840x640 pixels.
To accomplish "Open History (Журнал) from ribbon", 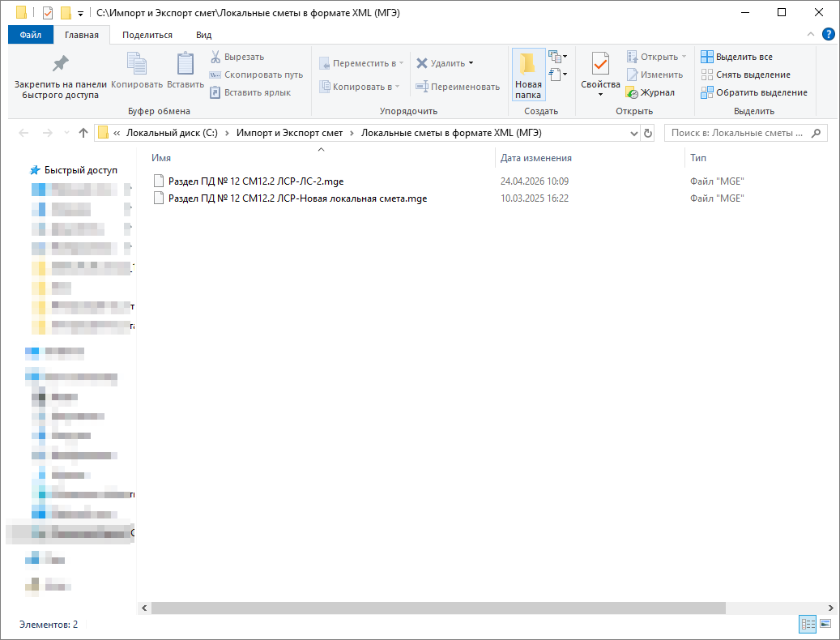I will [x=650, y=92].
